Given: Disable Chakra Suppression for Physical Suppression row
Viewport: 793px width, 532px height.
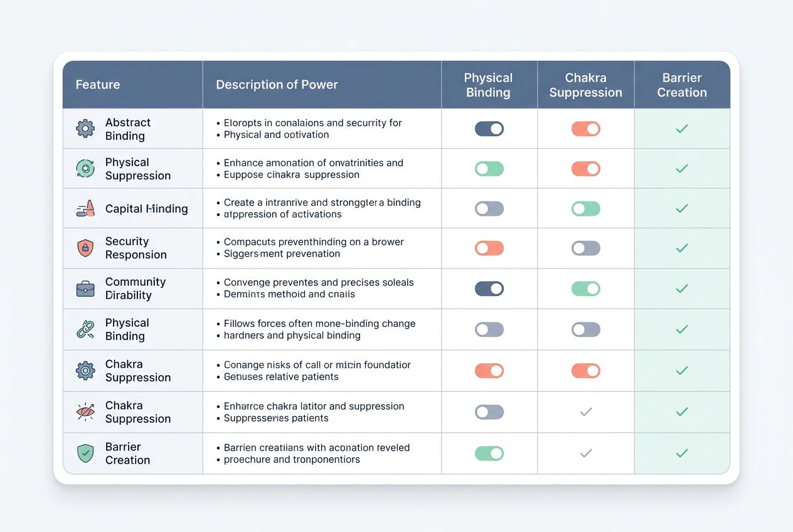Looking at the screenshot, I should point(585,168).
